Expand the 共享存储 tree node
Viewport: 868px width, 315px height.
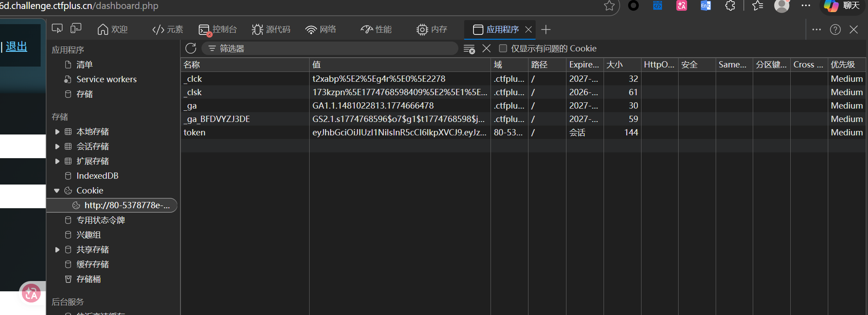point(57,250)
